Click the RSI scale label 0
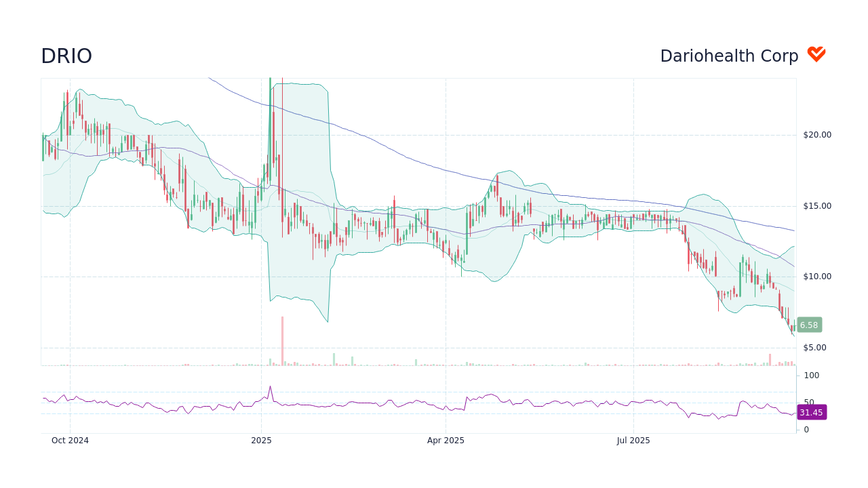This screenshot has width=868, height=488. coord(806,430)
